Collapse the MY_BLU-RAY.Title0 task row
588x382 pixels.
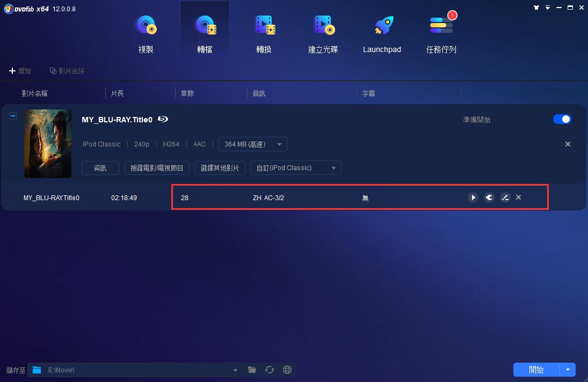[13, 116]
